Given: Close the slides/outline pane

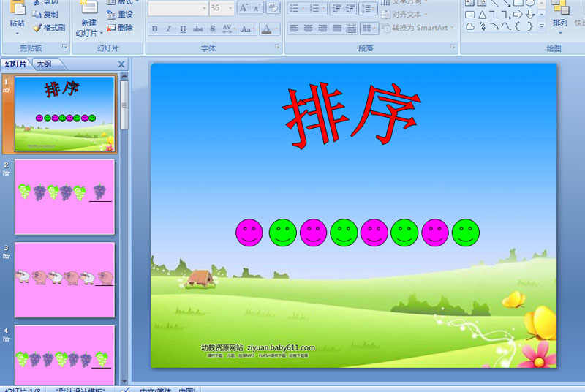Looking at the screenshot, I should (x=121, y=64).
